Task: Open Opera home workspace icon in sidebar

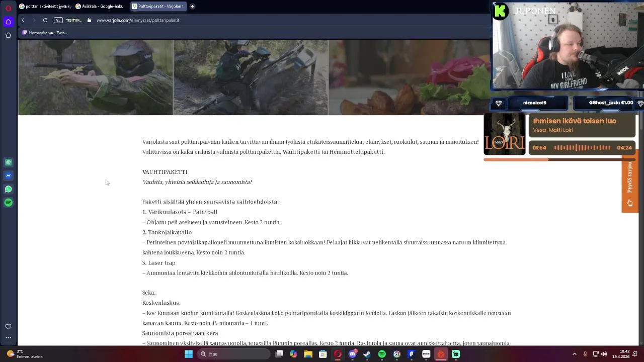Action: tap(8, 22)
